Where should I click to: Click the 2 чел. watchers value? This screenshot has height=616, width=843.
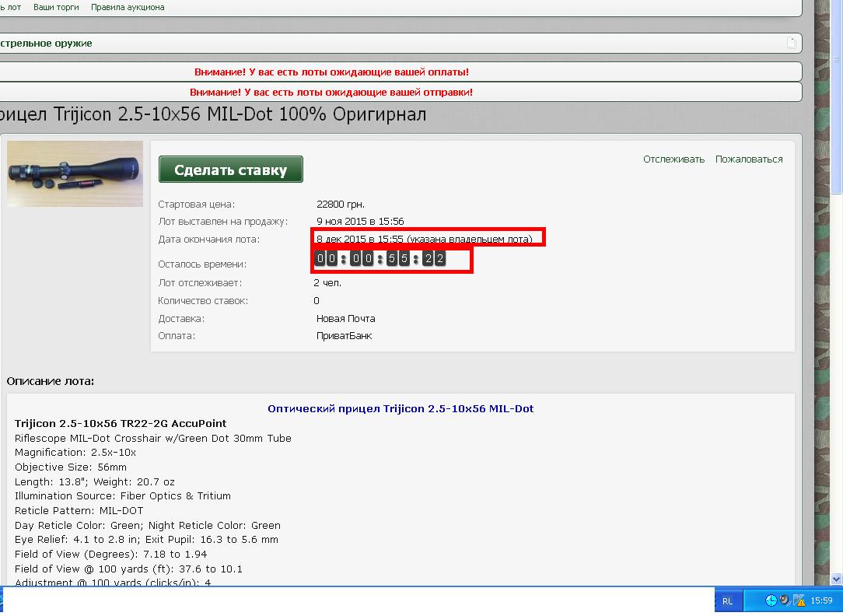(x=327, y=283)
